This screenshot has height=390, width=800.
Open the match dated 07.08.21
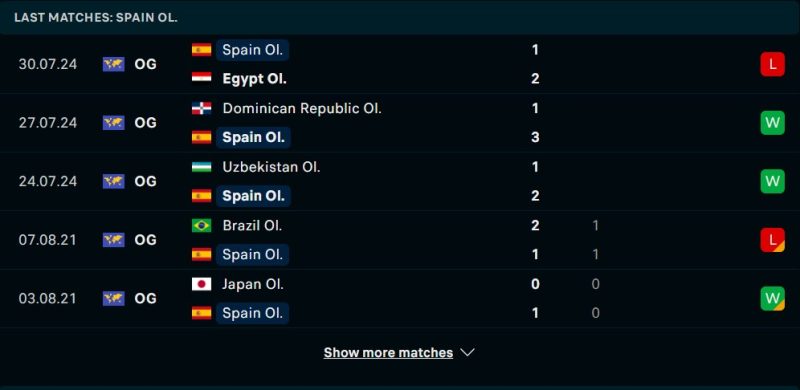400,240
